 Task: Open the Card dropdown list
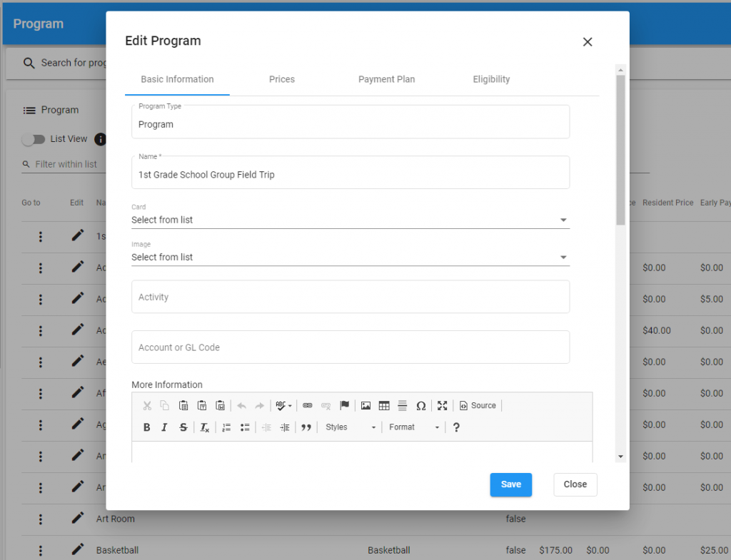350,220
